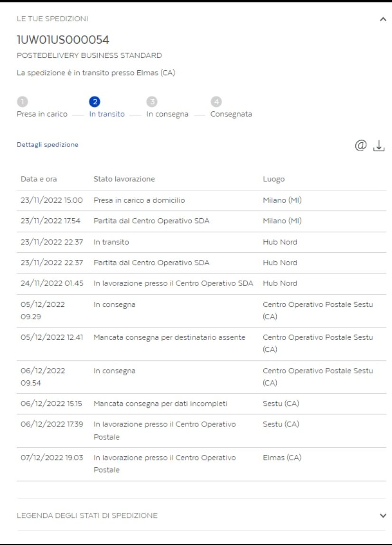Click date 06/12/2022 09.54 cell

42,377
